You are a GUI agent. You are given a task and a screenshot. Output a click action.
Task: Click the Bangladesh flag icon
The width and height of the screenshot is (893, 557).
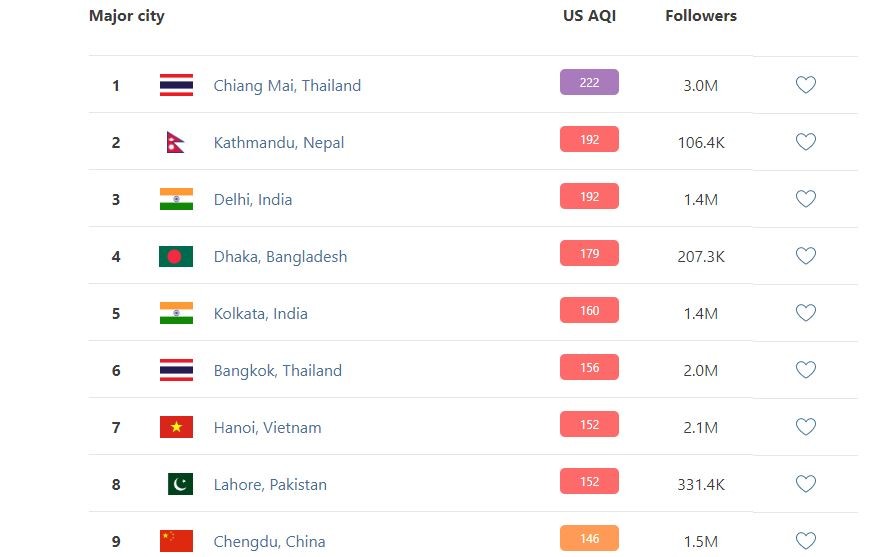click(176, 256)
